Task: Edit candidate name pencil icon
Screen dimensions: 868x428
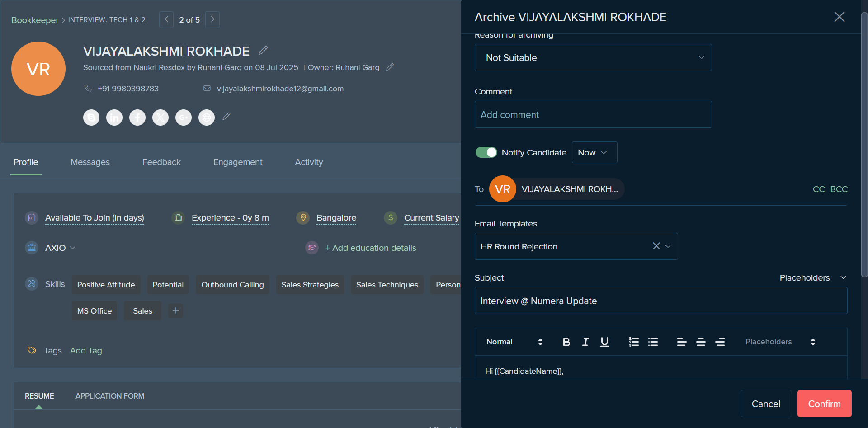Action: click(x=263, y=50)
